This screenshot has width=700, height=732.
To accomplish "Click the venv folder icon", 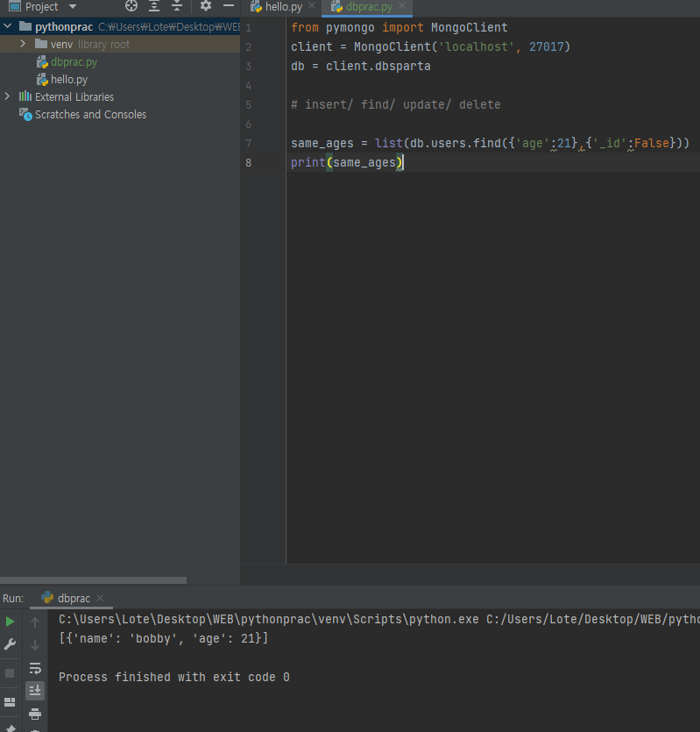I will [x=41, y=44].
